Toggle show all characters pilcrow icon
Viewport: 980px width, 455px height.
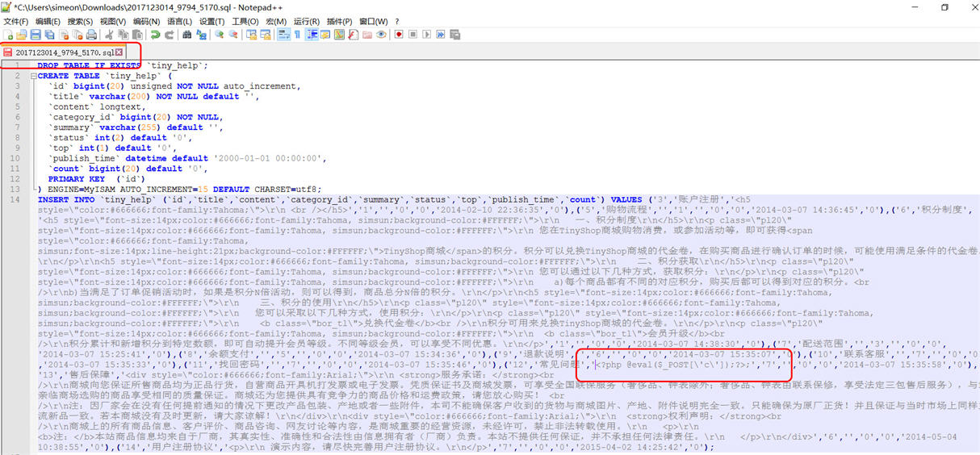[x=297, y=35]
